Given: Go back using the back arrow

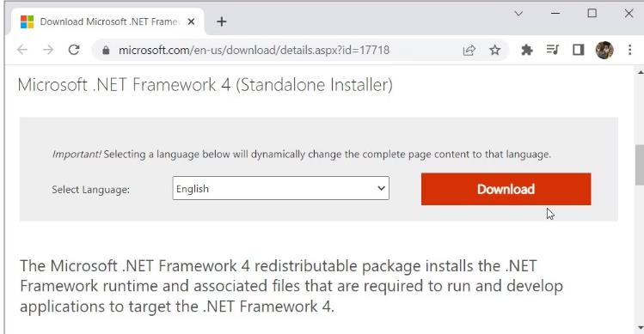Looking at the screenshot, I should coord(22,50).
